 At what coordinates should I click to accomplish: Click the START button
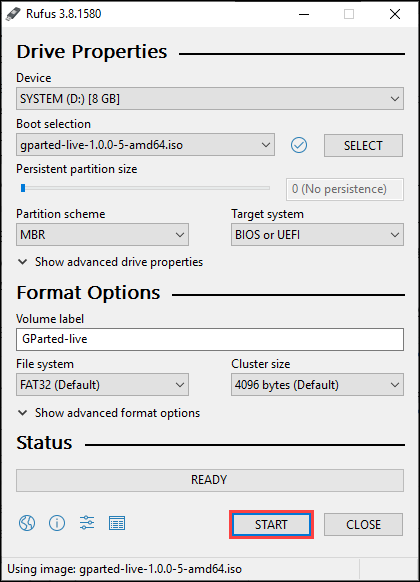[271, 524]
